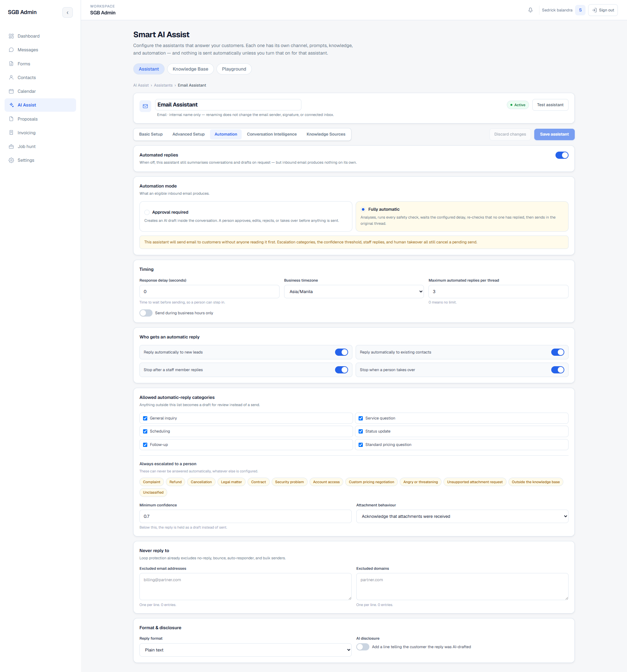Click the user avatar with letter S
The height and width of the screenshot is (672, 627).
580,10
